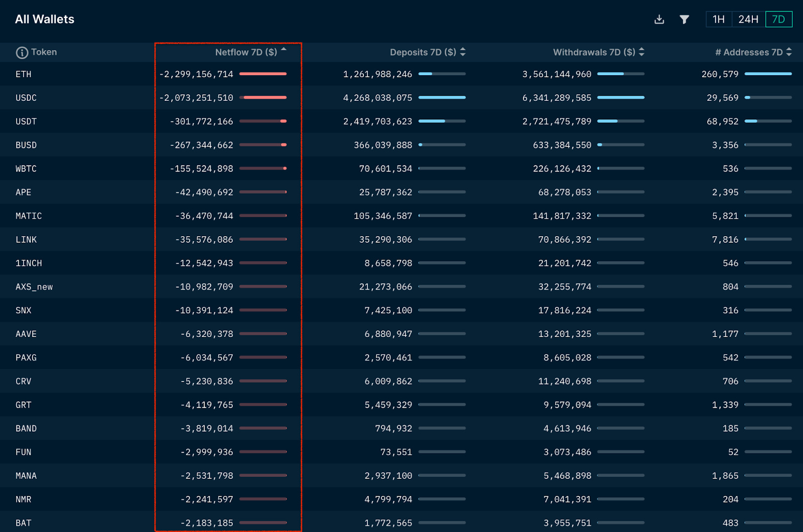Select the FUN token name
Image resolution: width=803 pixels, height=532 pixels.
click(24, 452)
